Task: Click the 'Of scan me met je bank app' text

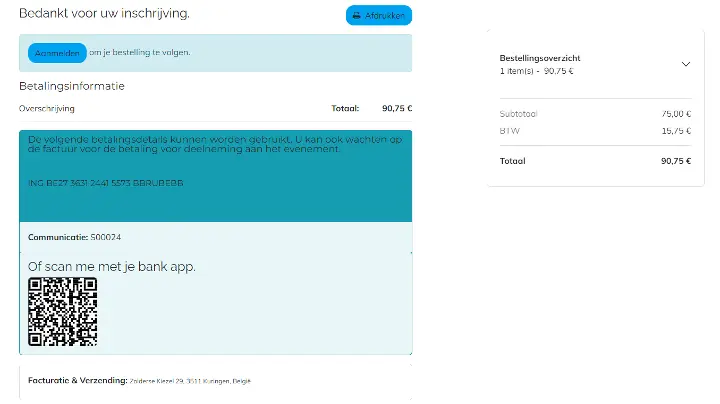Action: [x=111, y=266]
